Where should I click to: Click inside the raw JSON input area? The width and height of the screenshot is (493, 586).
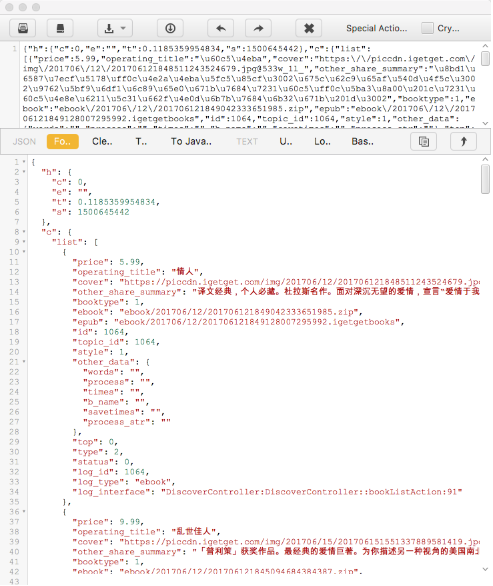tap(250, 84)
